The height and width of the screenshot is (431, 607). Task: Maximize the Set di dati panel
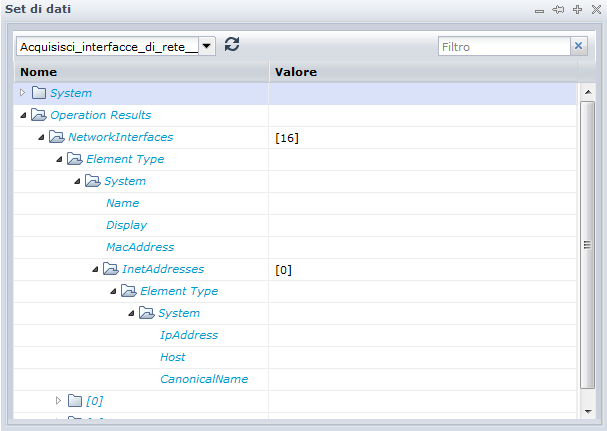pyautogui.click(x=577, y=10)
